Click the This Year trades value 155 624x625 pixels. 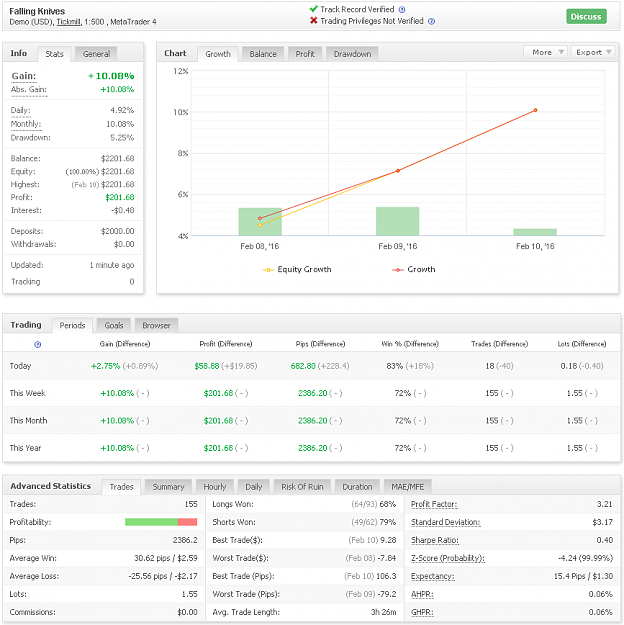[492, 448]
